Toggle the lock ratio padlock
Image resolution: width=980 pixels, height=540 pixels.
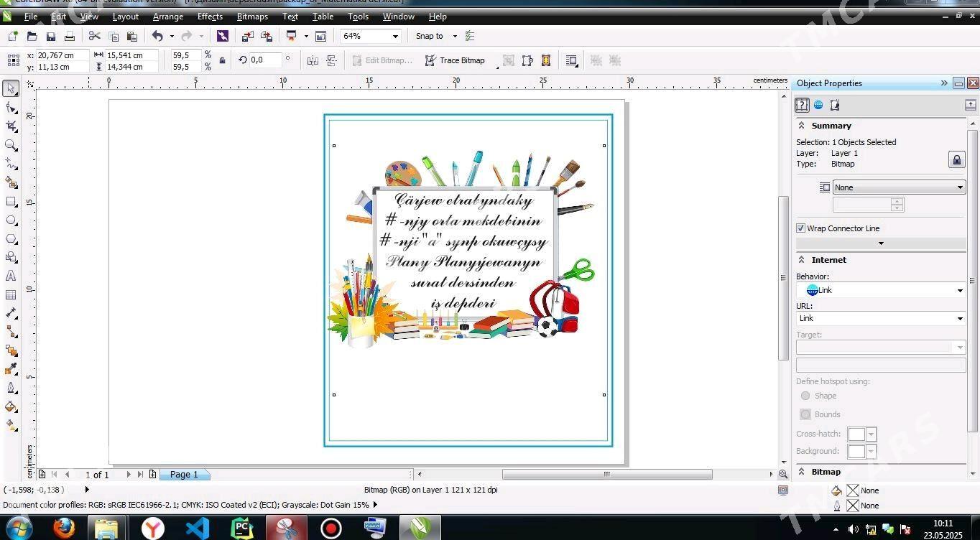222,61
